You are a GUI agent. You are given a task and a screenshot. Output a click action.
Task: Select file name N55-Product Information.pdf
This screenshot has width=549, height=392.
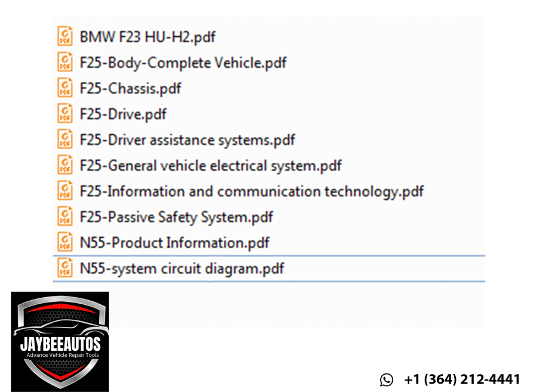coord(174,243)
